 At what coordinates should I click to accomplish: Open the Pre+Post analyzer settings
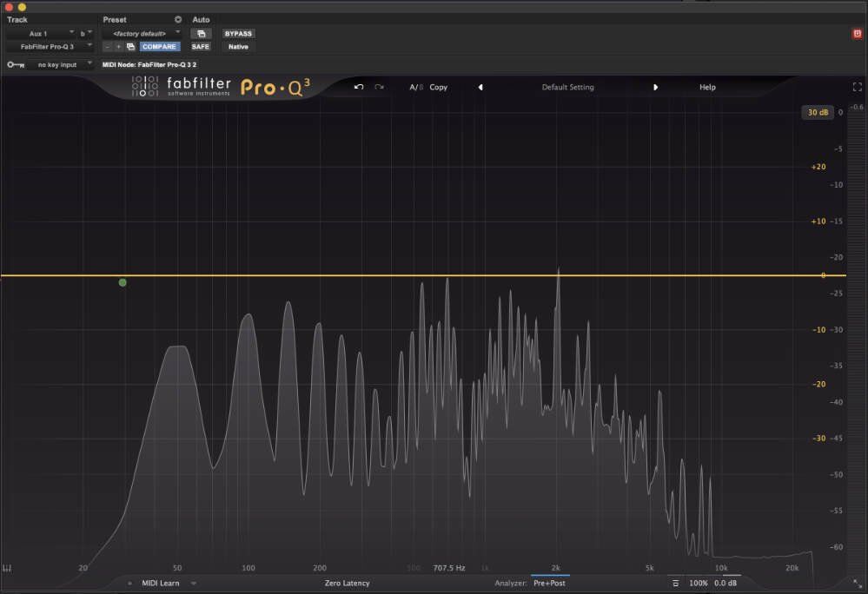click(550, 583)
